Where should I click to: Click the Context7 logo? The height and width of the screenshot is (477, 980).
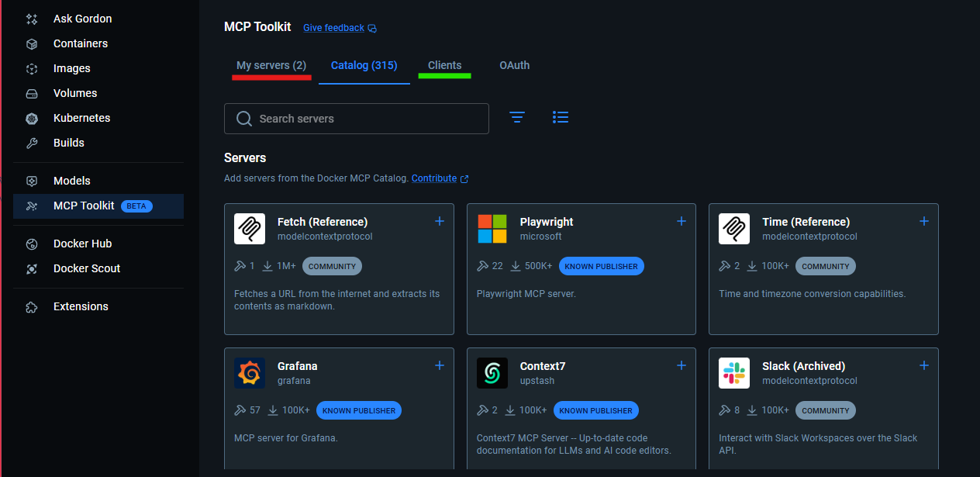click(x=492, y=373)
